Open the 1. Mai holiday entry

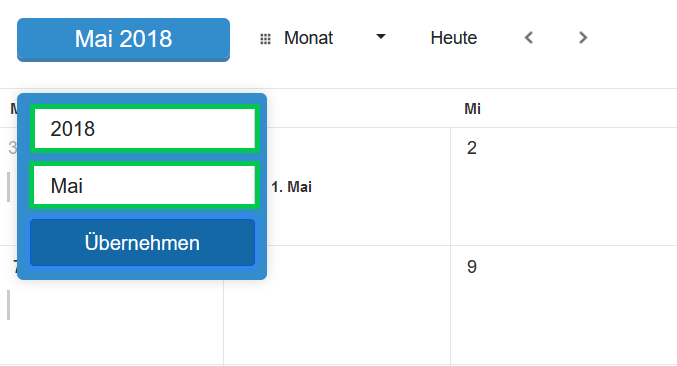click(x=291, y=187)
